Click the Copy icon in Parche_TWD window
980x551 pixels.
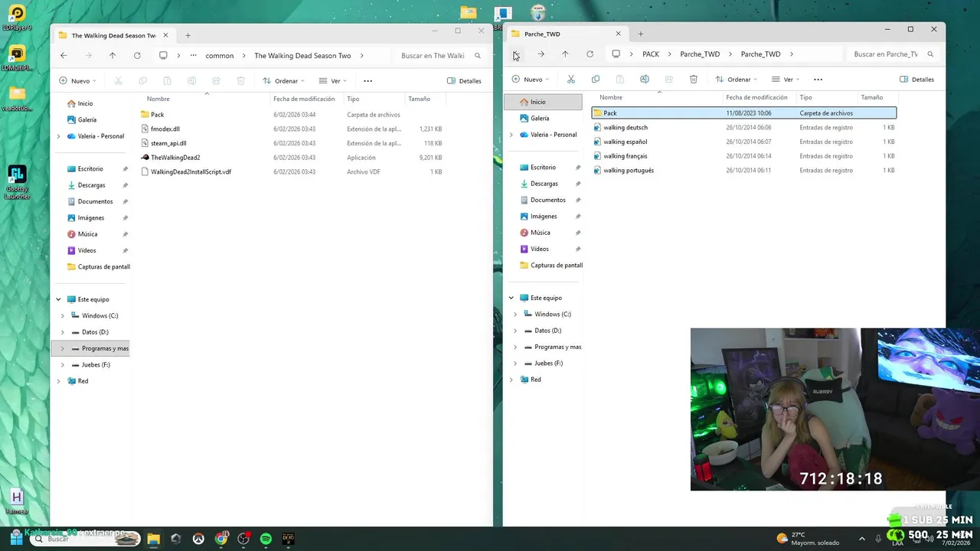coord(596,79)
